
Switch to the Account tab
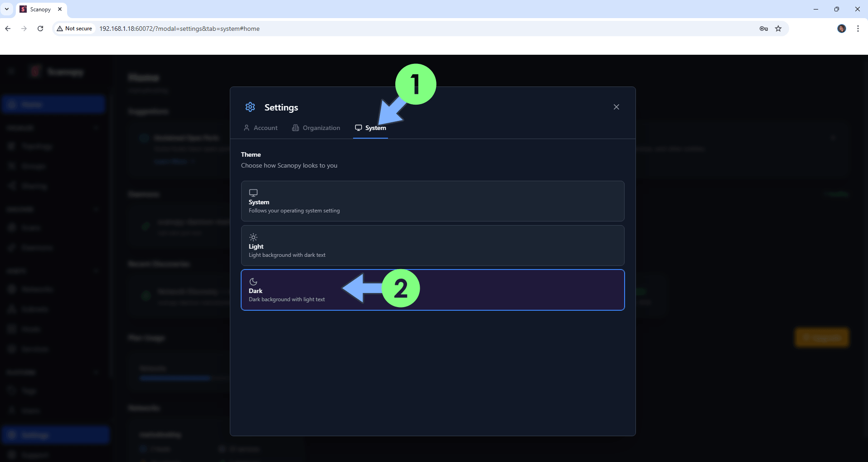point(261,128)
